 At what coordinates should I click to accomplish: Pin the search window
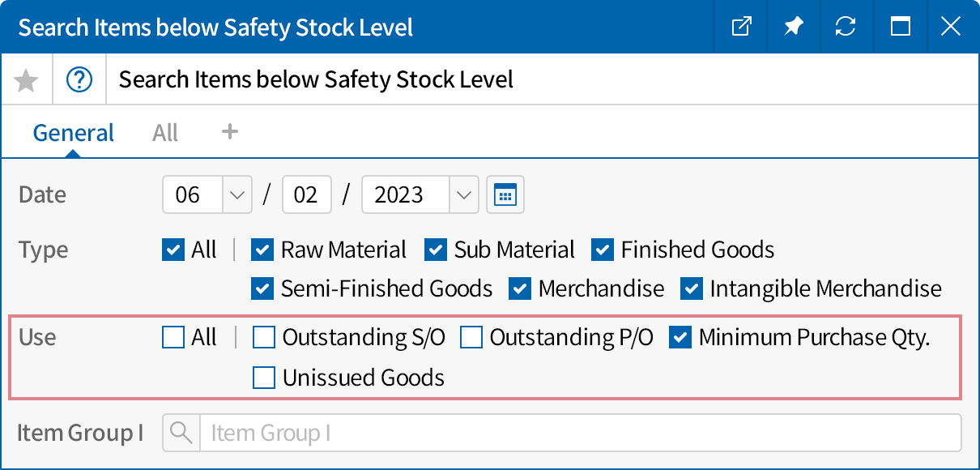[793, 27]
